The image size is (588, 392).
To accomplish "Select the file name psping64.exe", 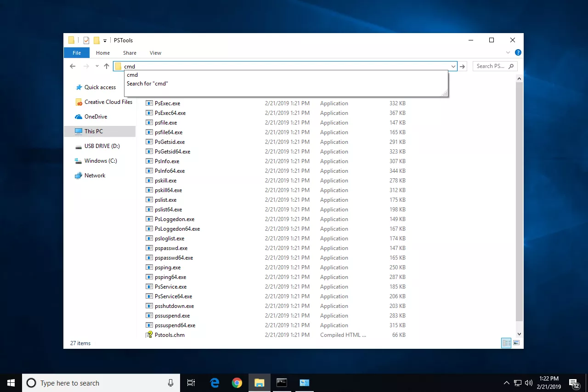I will (x=170, y=277).
